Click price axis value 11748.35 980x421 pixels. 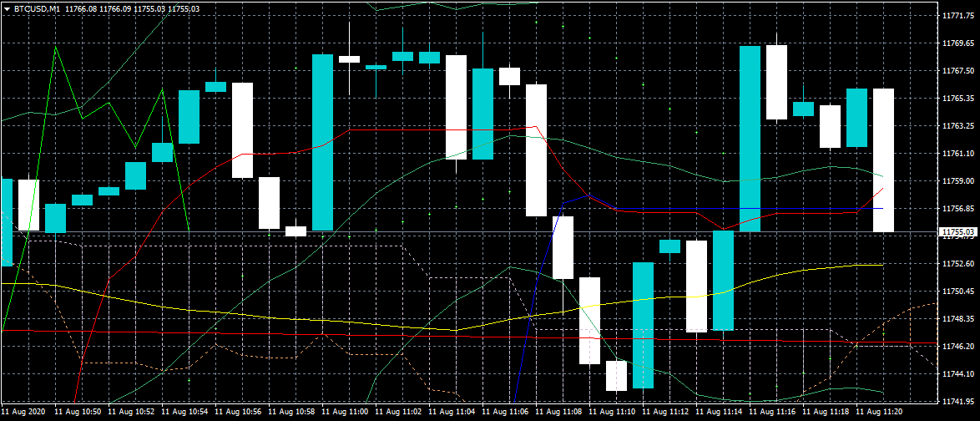[x=957, y=318]
